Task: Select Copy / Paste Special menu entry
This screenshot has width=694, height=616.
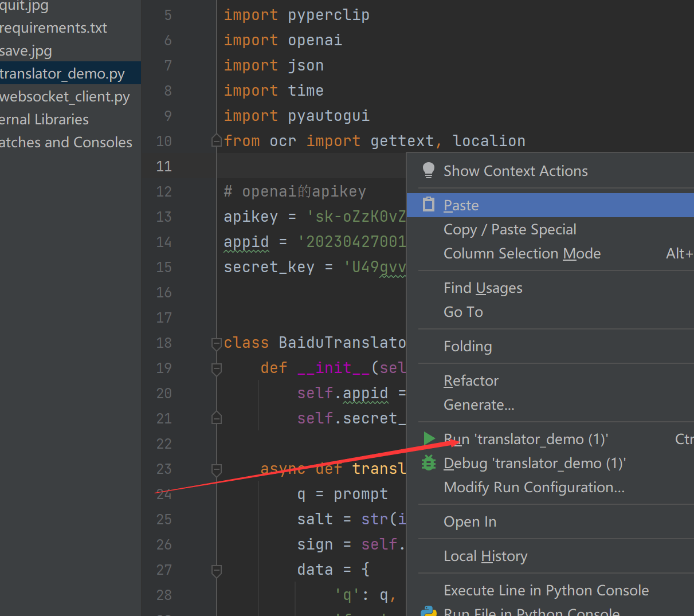Action: 509,230
